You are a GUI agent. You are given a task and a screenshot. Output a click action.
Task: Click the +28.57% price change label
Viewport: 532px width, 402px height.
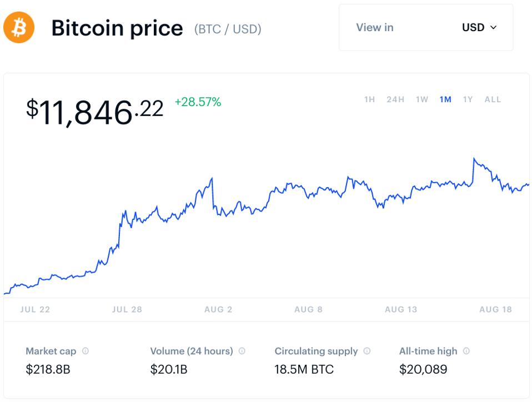coord(198,102)
